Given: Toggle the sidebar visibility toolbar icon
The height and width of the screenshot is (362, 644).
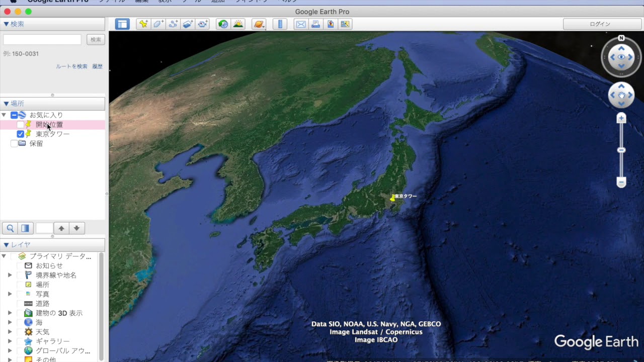Looking at the screenshot, I should [x=122, y=24].
